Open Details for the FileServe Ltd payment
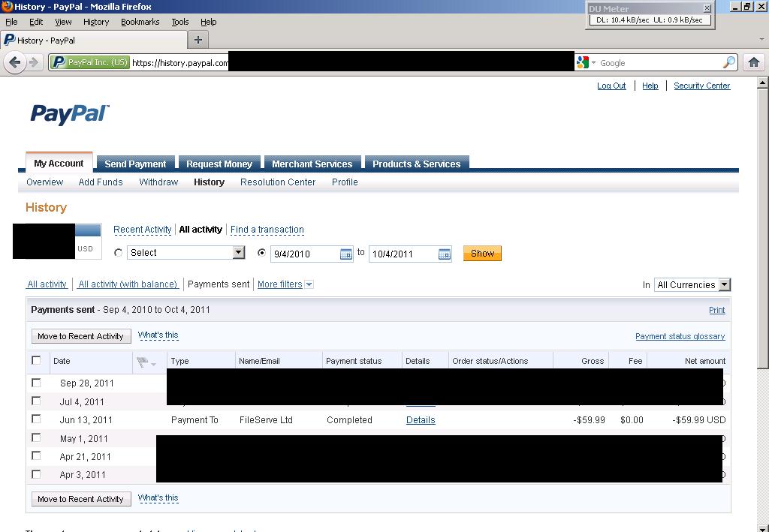769x532 pixels. click(421, 419)
